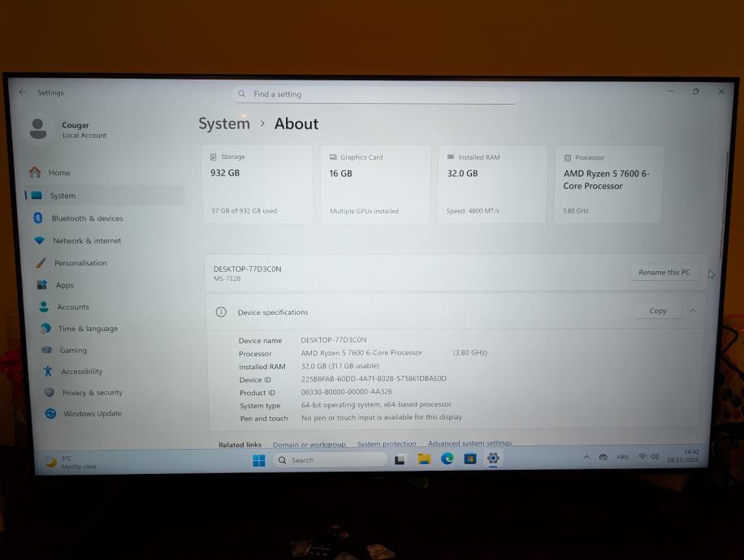Click the Find a setting search field
Viewport: 744px width, 560px height.
(376, 94)
